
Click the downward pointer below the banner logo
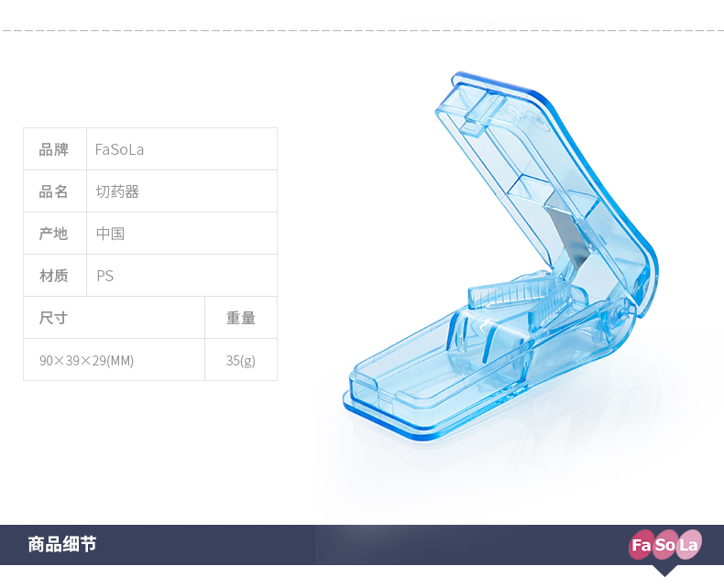665,571
